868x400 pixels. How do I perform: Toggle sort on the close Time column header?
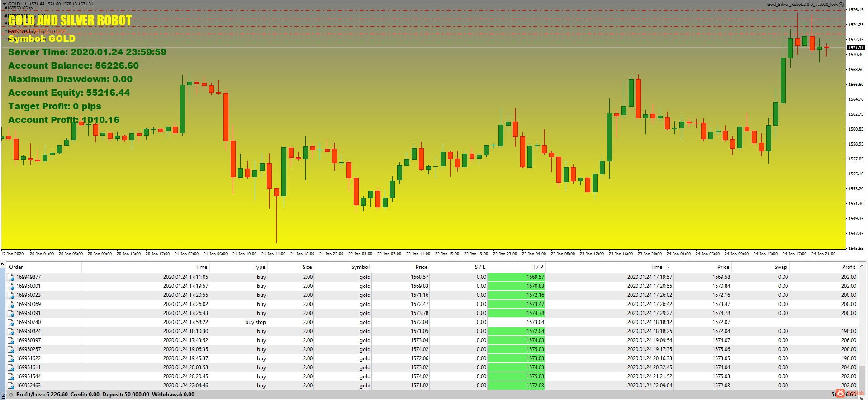coord(610,267)
